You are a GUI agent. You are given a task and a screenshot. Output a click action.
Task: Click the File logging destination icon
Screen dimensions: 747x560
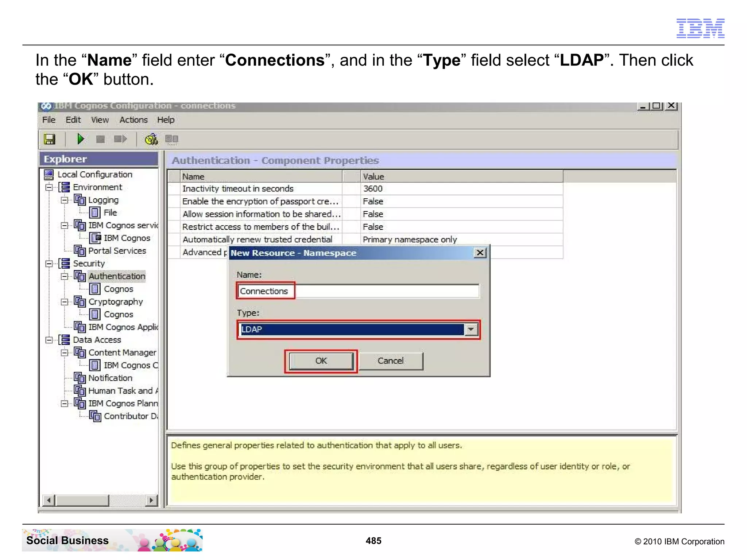(x=95, y=213)
